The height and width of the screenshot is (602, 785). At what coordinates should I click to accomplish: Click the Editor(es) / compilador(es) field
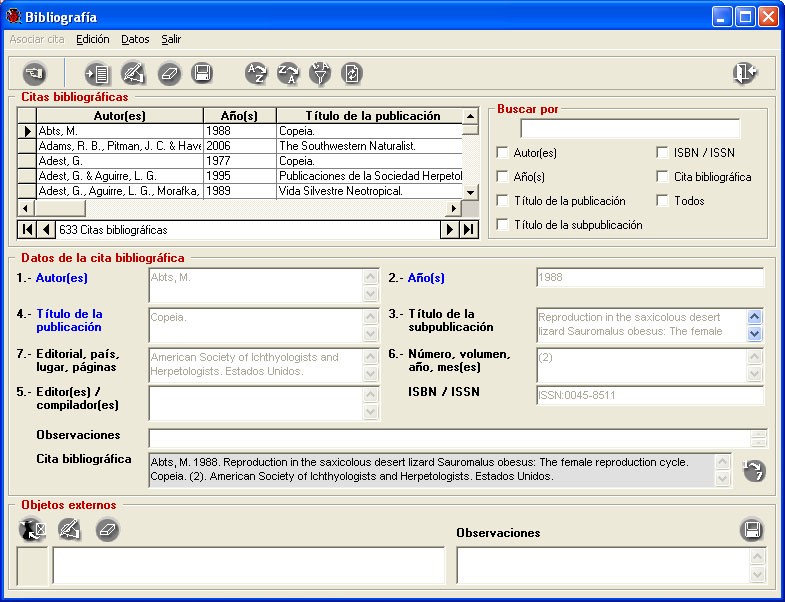[256, 403]
